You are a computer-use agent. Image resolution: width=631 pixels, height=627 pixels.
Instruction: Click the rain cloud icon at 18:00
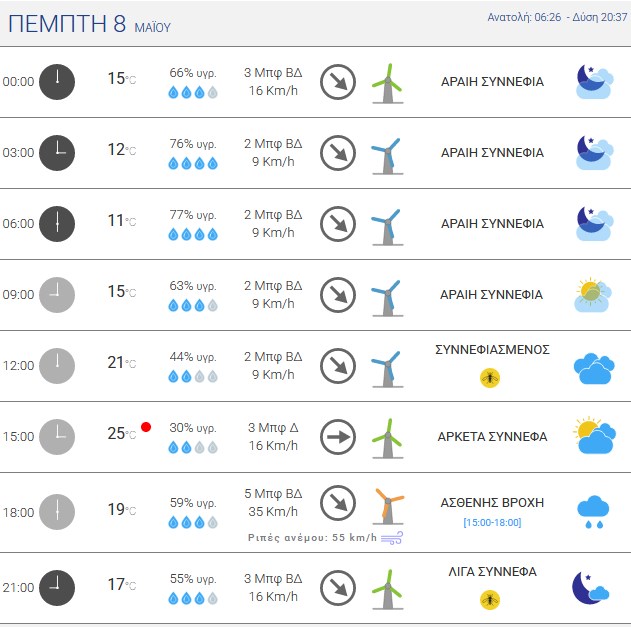[593, 512]
